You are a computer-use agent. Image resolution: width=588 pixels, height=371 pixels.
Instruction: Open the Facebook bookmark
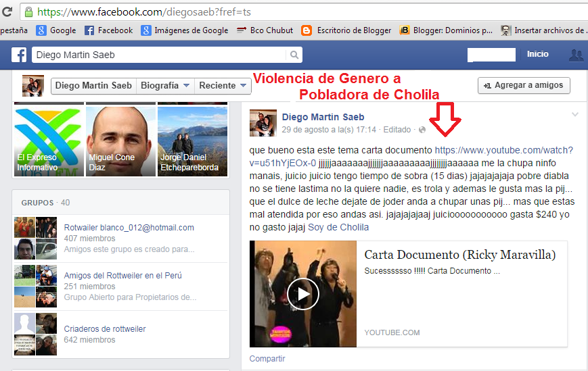[108, 30]
